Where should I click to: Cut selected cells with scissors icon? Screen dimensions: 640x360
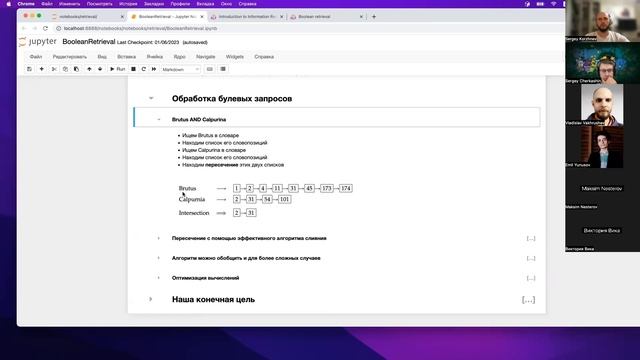(54, 69)
